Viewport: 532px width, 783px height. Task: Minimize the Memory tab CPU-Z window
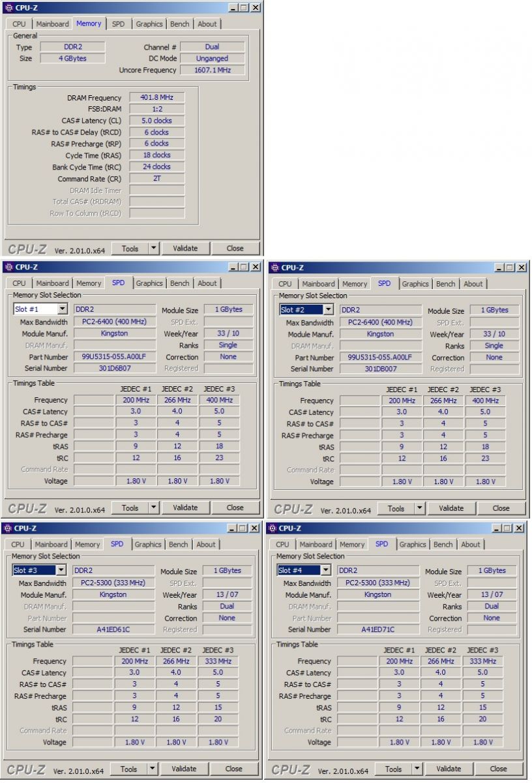pos(233,8)
